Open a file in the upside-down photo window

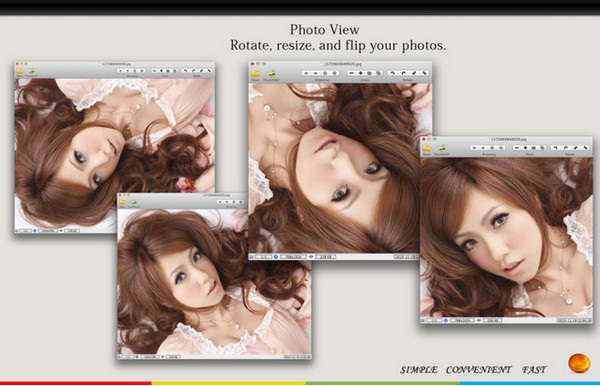pos(255,74)
